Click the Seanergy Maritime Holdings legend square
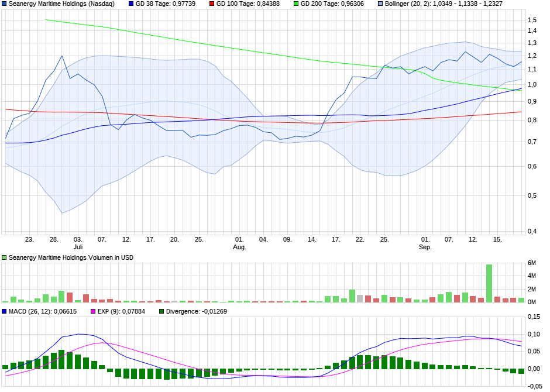The width and height of the screenshot is (550, 392). (x=6, y=5)
